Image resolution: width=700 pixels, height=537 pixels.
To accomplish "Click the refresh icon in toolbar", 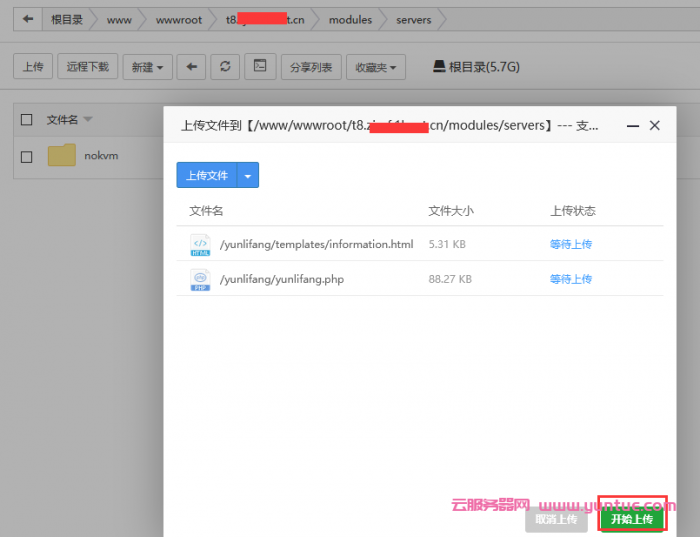I will click(x=225, y=67).
